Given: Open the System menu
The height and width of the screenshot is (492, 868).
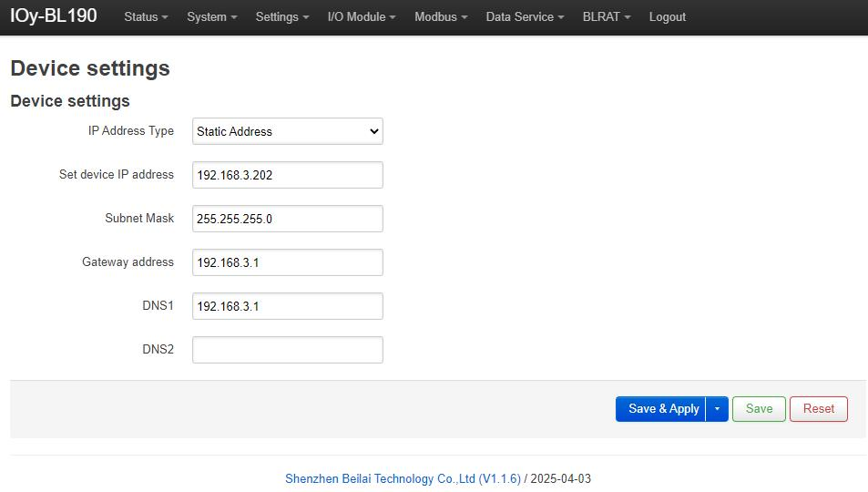Looking at the screenshot, I should point(211,17).
